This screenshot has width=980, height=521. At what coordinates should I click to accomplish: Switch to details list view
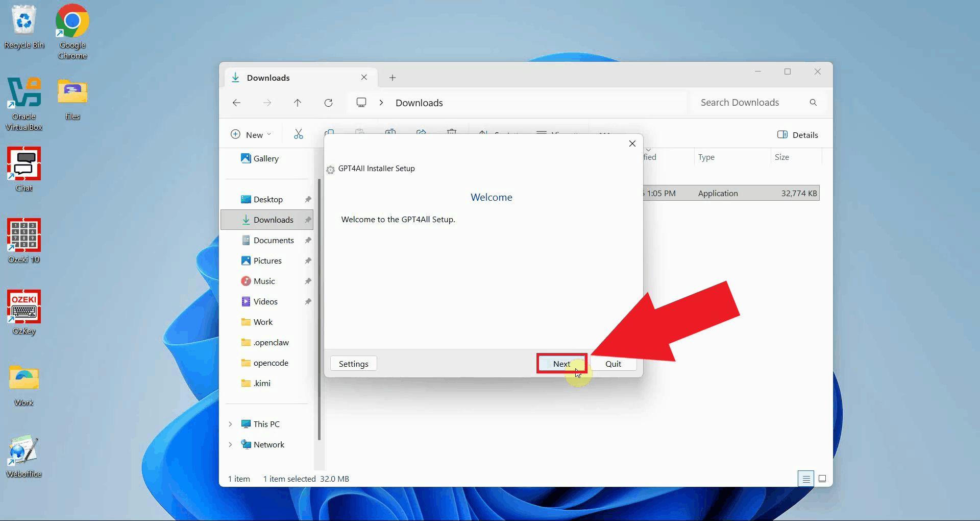click(x=806, y=479)
